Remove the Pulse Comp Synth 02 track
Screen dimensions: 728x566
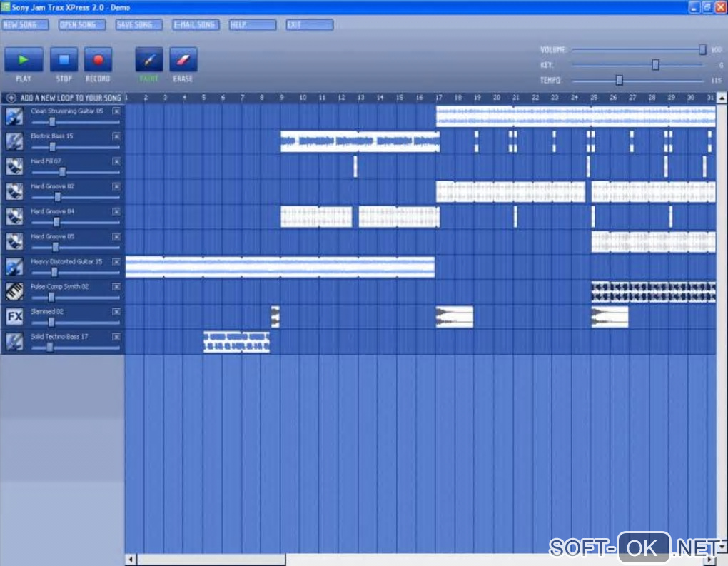coord(116,287)
